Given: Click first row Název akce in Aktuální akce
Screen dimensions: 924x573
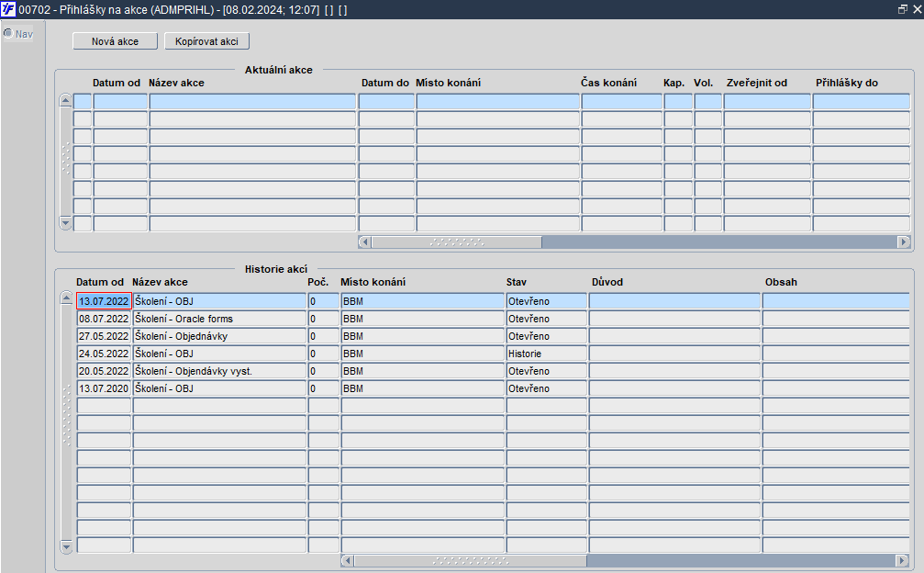Looking at the screenshot, I should point(253,101).
